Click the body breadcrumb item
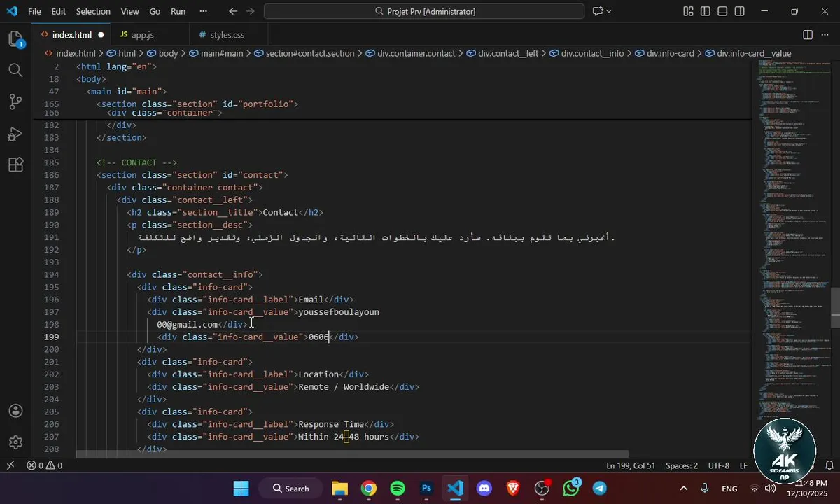This screenshot has height=504, width=840. tap(168, 53)
